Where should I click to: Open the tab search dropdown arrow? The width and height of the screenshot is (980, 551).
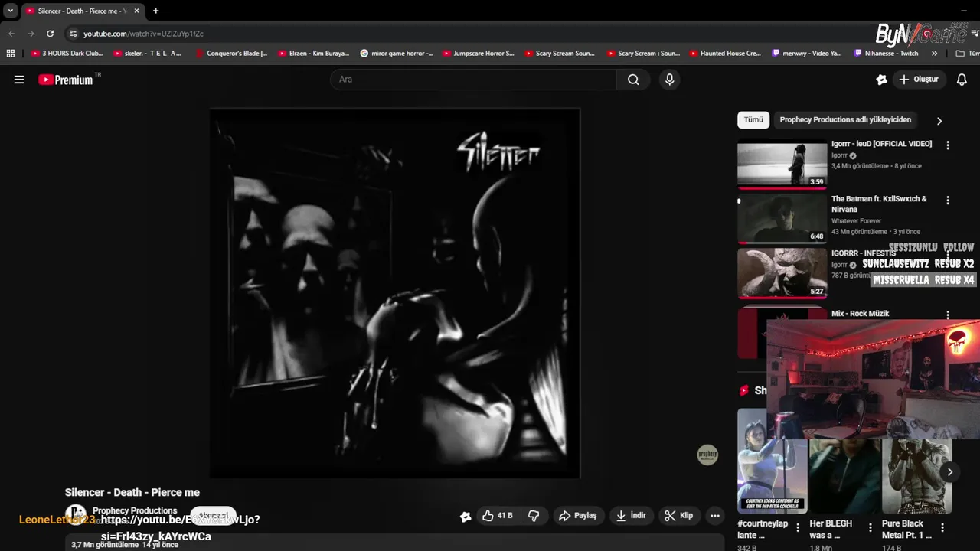[x=11, y=11]
